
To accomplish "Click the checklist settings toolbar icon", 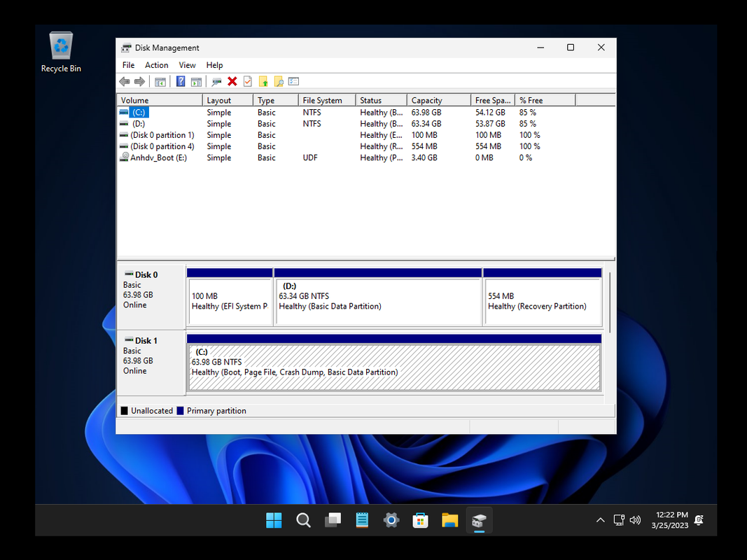I will (294, 81).
